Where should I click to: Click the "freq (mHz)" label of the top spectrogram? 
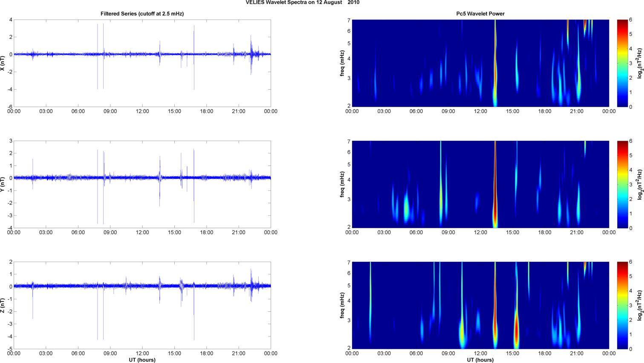coord(342,63)
